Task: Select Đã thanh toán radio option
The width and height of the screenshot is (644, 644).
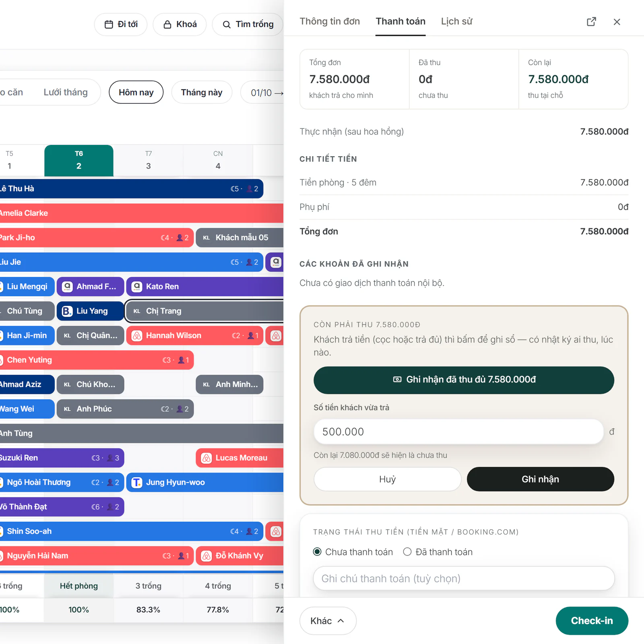Action: 407,552
